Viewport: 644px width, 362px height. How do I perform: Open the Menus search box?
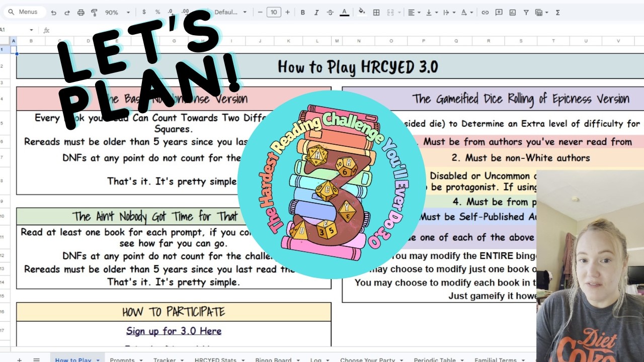[23, 12]
